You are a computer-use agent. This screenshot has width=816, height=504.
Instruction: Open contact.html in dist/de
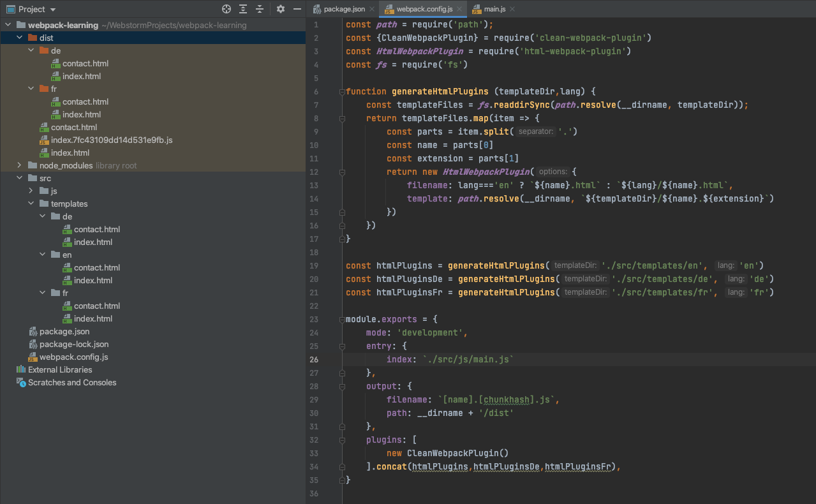point(85,64)
